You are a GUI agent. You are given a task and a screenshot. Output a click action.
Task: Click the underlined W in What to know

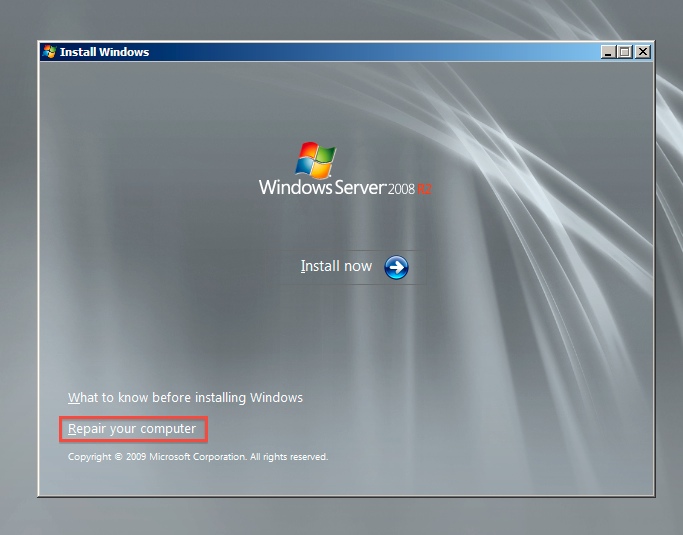[x=73, y=398]
